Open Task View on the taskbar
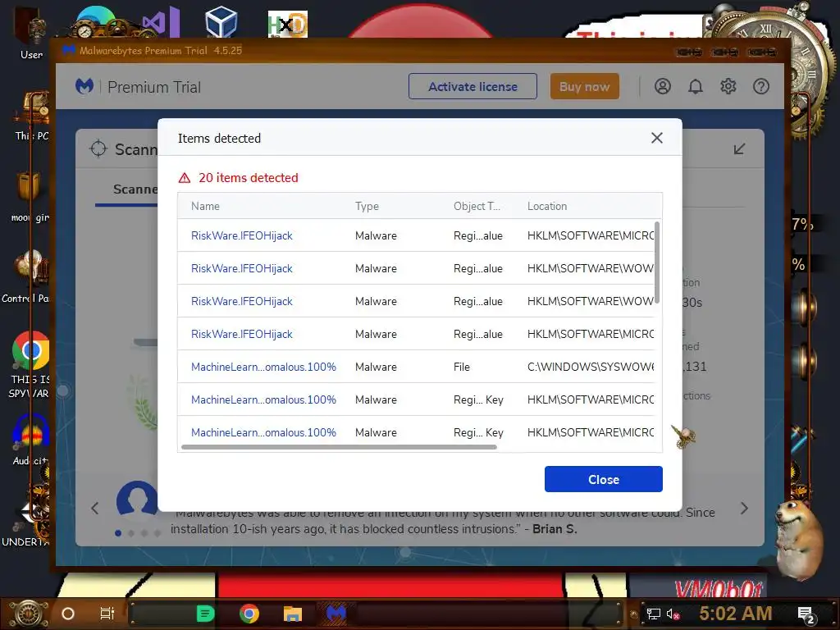This screenshot has height=630, width=840. tap(107, 614)
